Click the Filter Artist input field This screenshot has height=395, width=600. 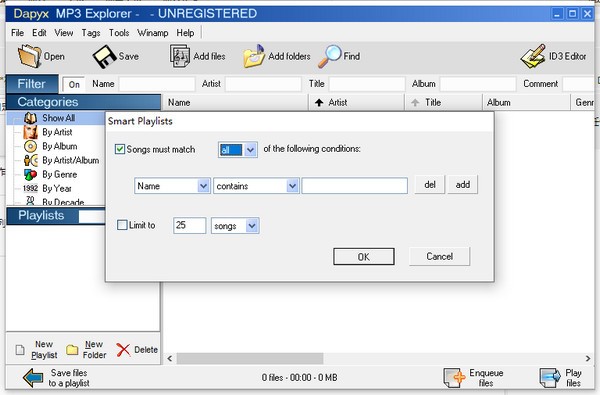point(263,84)
